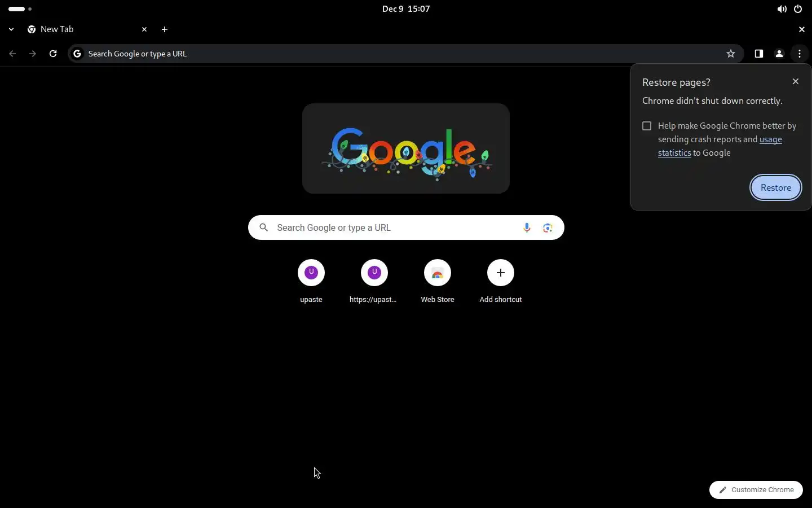
Task: Search by image with Google Lens icon
Action: pos(548,227)
